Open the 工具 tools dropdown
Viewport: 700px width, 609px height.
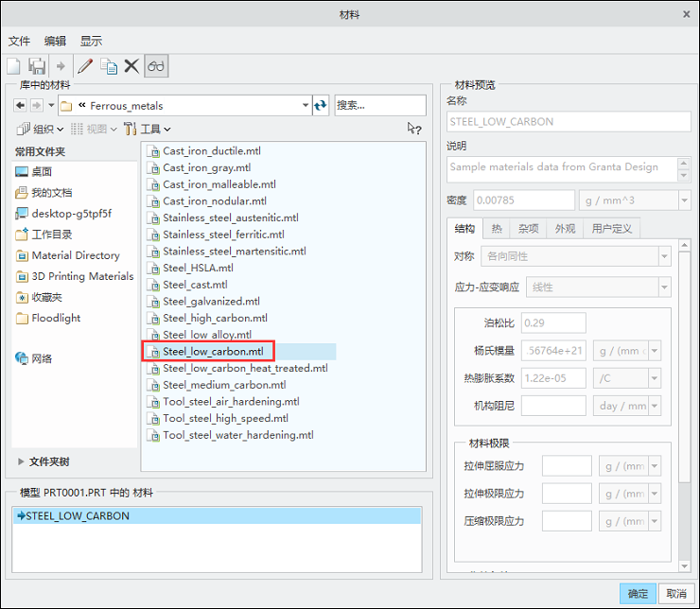pyautogui.click(x=148, y=130)
